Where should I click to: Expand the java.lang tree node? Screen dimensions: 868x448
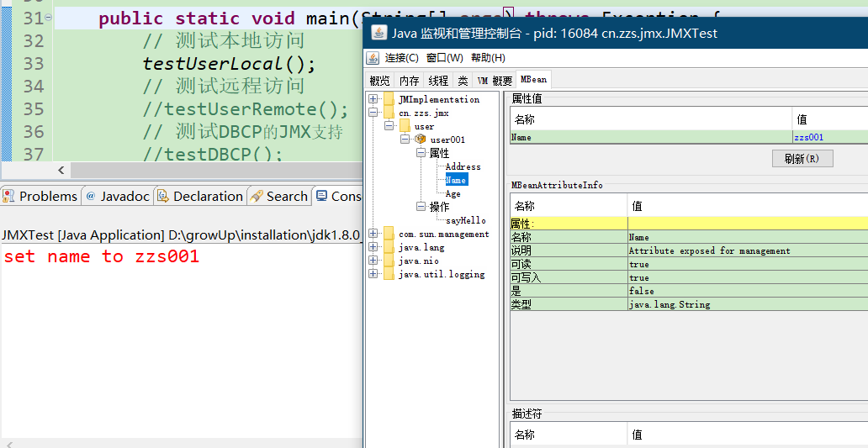point(373,246)
